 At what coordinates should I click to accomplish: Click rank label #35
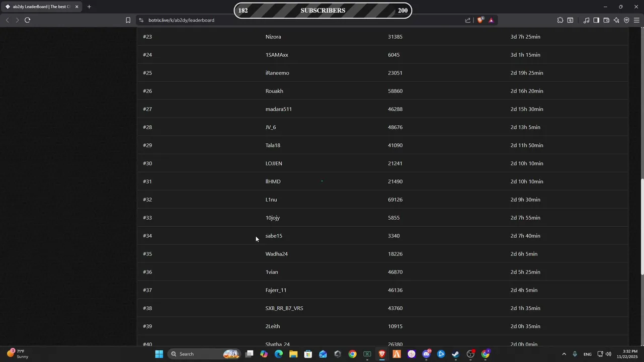tap(147, 254)
